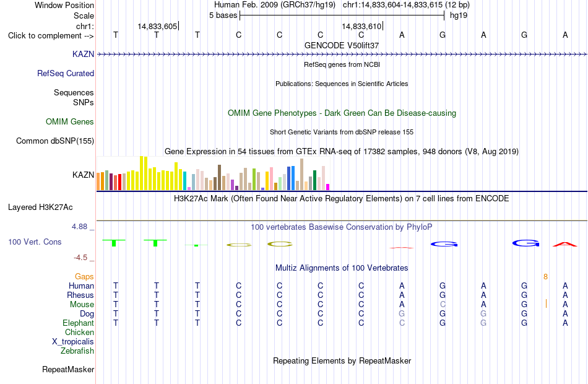Click 'Publications: Sequences in Scientific Articles' title
Viewport: 588px width, 384px height.
tap(342, 84)
